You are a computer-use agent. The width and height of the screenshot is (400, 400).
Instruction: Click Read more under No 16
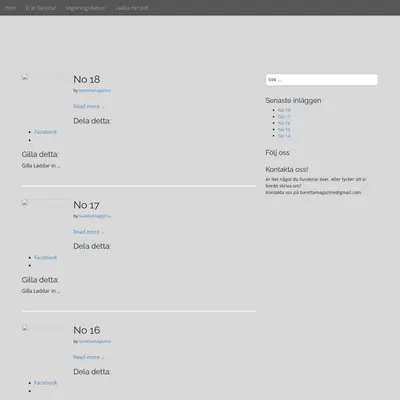click(89, 357)
